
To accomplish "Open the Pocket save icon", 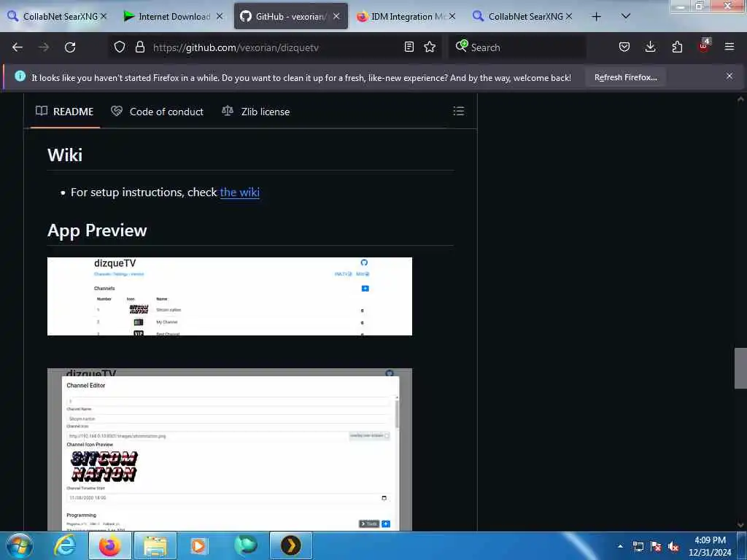I will (624, 47).
